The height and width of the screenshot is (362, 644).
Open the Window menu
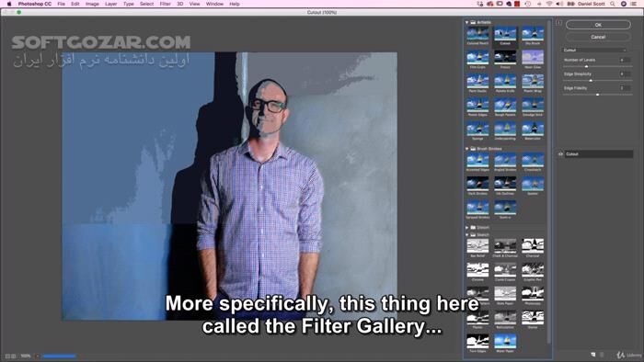[x=214, y=4]
